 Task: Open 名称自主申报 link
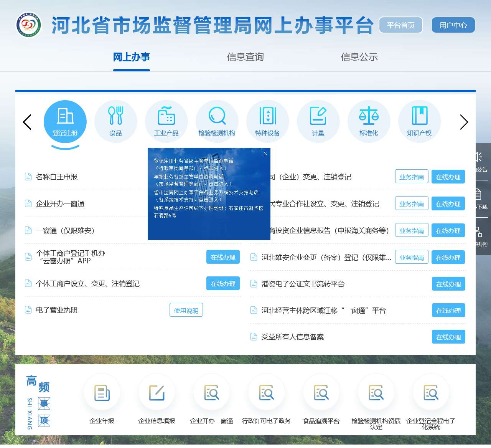point(57,177)
